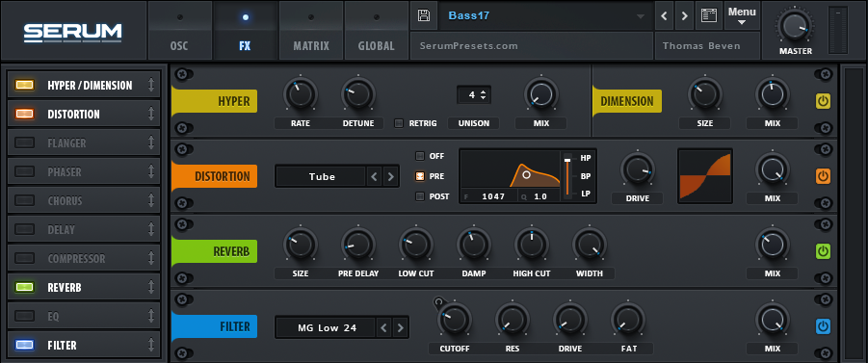868x363 pixels.
Task: Click the Filter module label
Action: point(215,327)
